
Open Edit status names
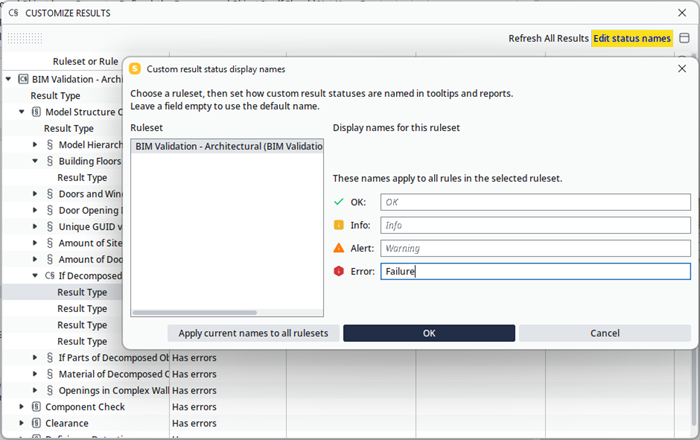point(632,38)
